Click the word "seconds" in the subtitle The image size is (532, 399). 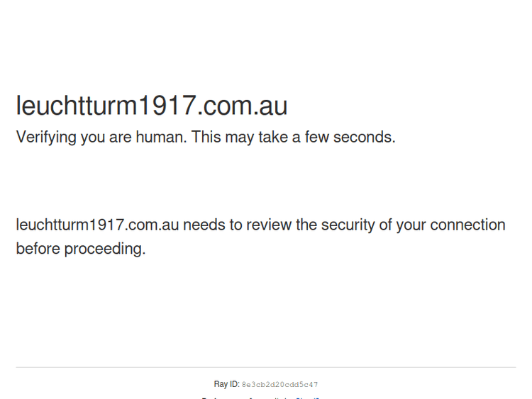tap(364, 137)
